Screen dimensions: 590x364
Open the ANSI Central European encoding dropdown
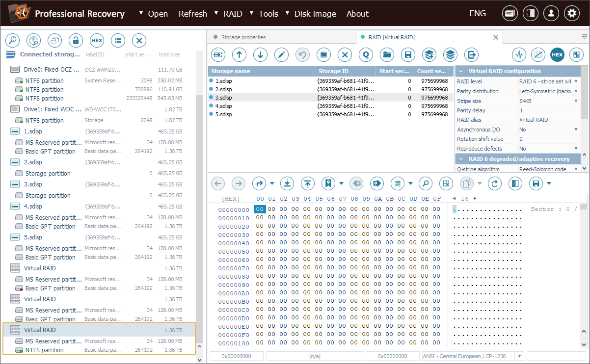[x=519, y=356]
